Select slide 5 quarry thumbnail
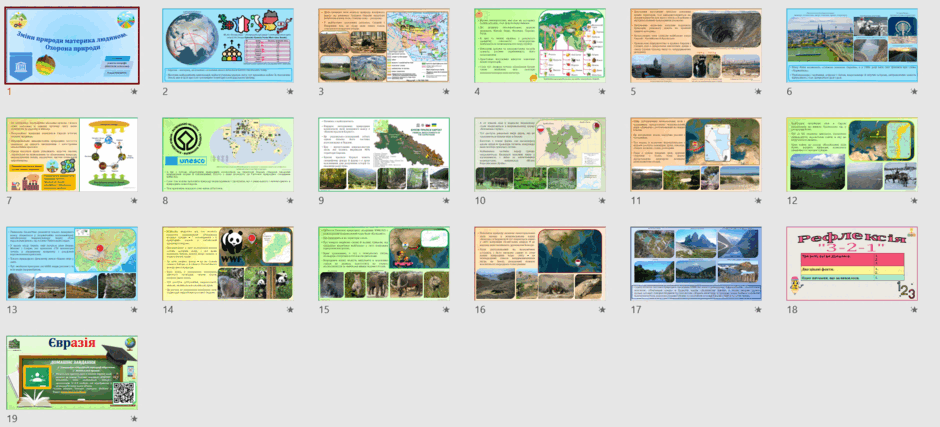This screenshot has height=427, width=940. [696, 46]
